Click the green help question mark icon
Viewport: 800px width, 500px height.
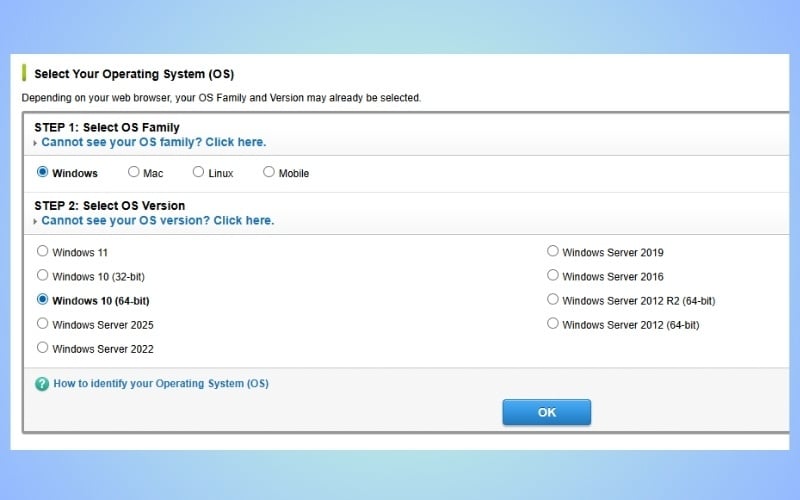[42, 384]
